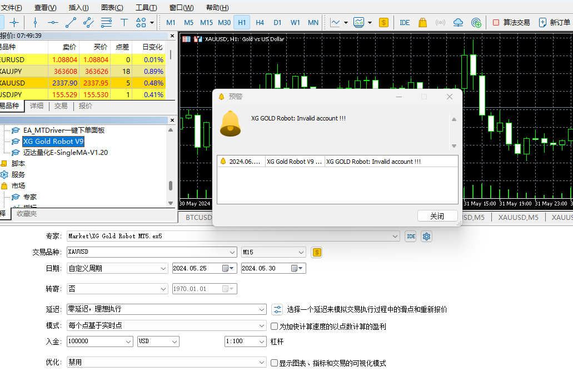Switch to Ticks (报价) tab
Screen dimensions: 573x392
[86, 106]
